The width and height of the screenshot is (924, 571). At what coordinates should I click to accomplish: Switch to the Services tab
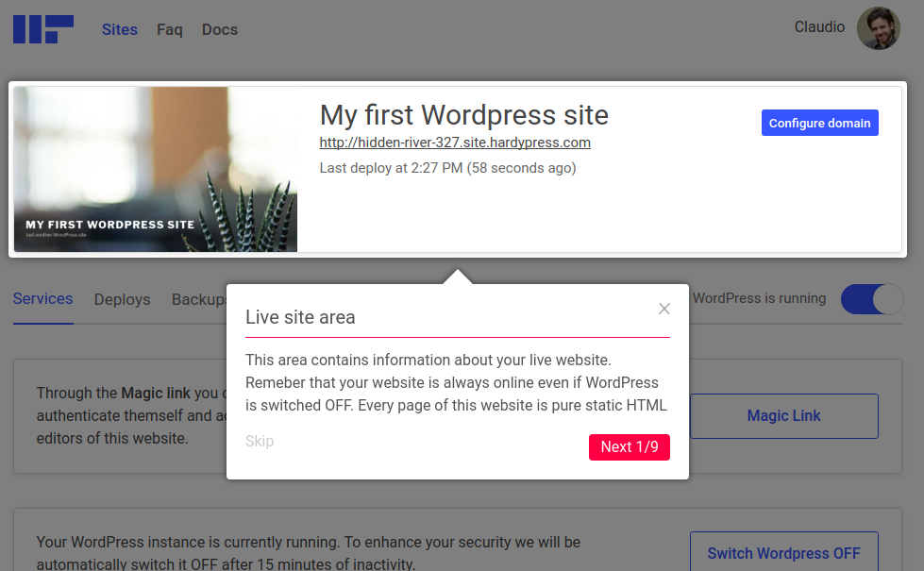[x=43, y=298]
